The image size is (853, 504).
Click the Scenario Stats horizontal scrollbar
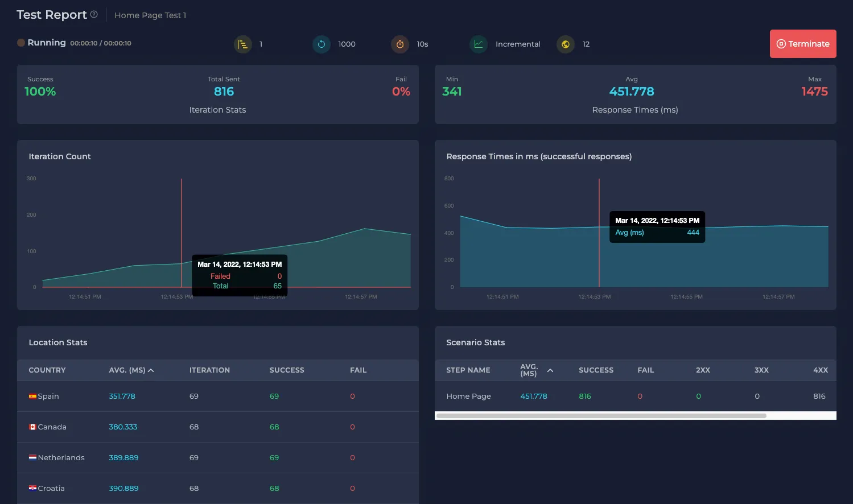click(x=601, y=416)
